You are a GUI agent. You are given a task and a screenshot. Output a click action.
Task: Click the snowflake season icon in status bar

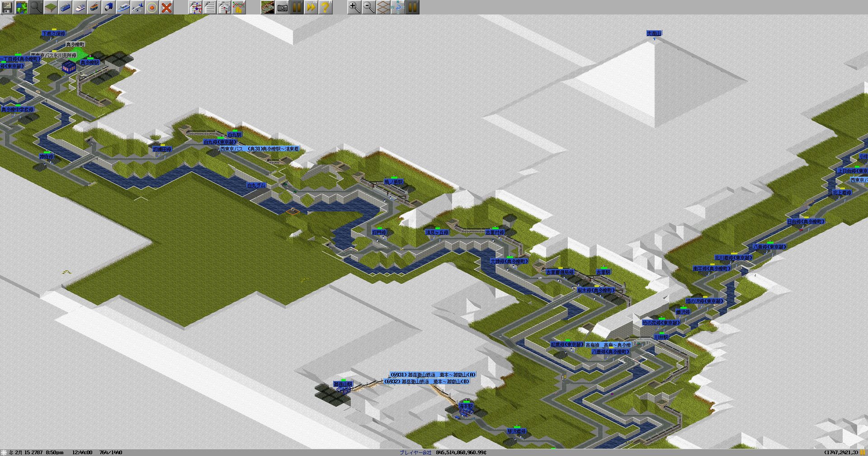click(x=4, y=452)
